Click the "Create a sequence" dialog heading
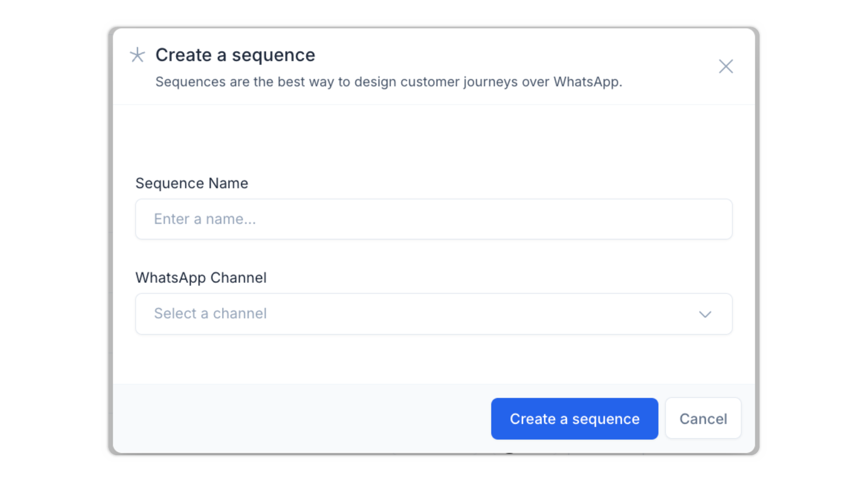Viewport: 868px width, 480px height. pos(235,55)
